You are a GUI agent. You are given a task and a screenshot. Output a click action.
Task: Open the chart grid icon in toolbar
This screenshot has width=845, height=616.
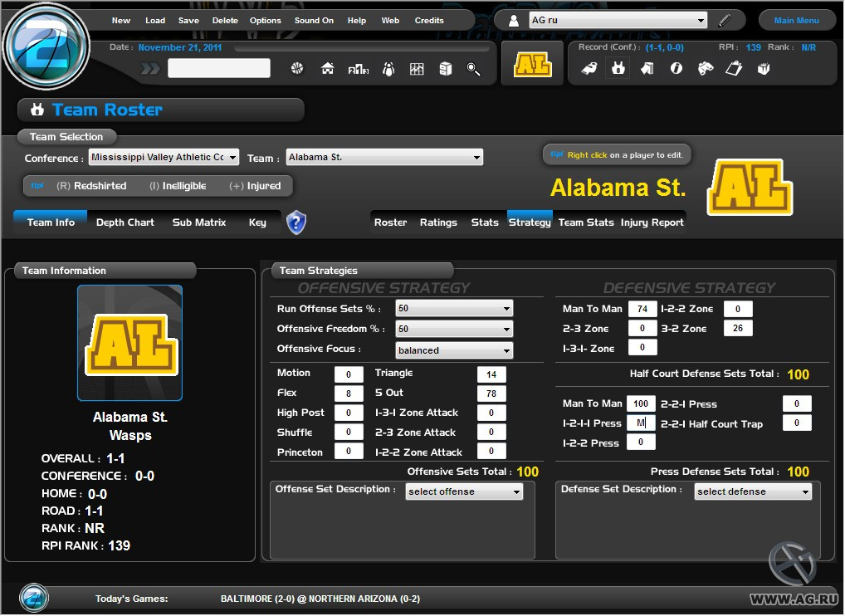[417, 69]
